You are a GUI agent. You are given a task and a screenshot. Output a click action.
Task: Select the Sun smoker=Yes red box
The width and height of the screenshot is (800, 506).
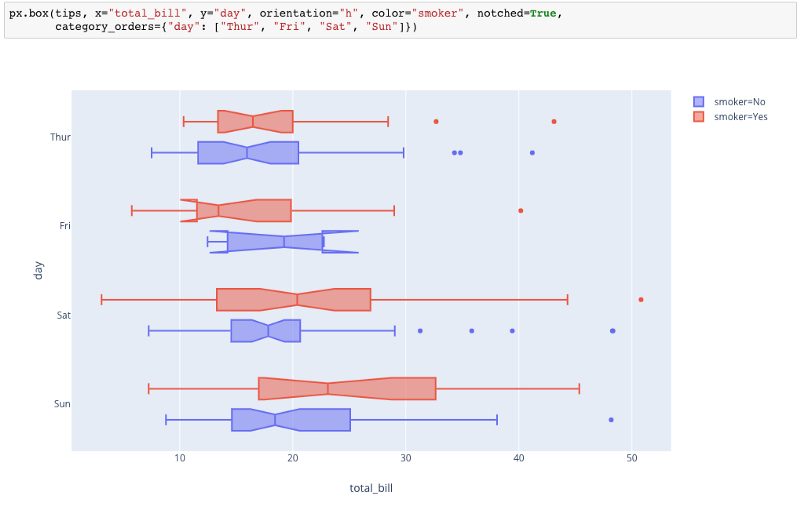(347, 389)
